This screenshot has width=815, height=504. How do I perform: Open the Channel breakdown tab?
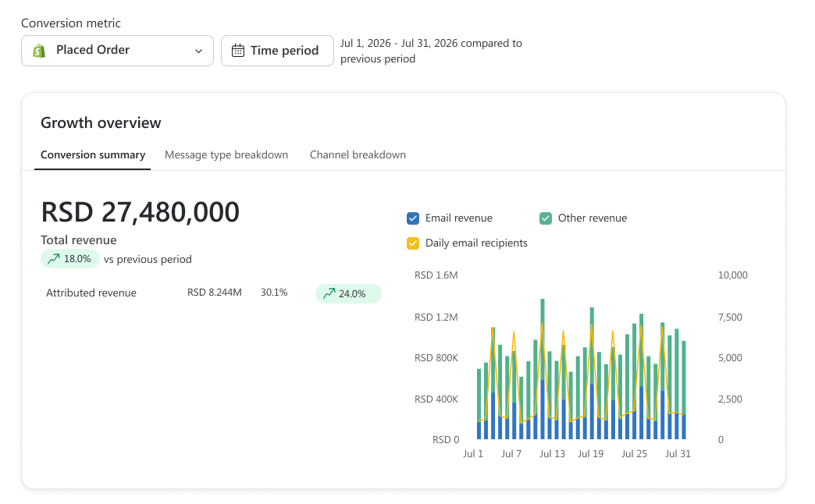pos(358,154)
